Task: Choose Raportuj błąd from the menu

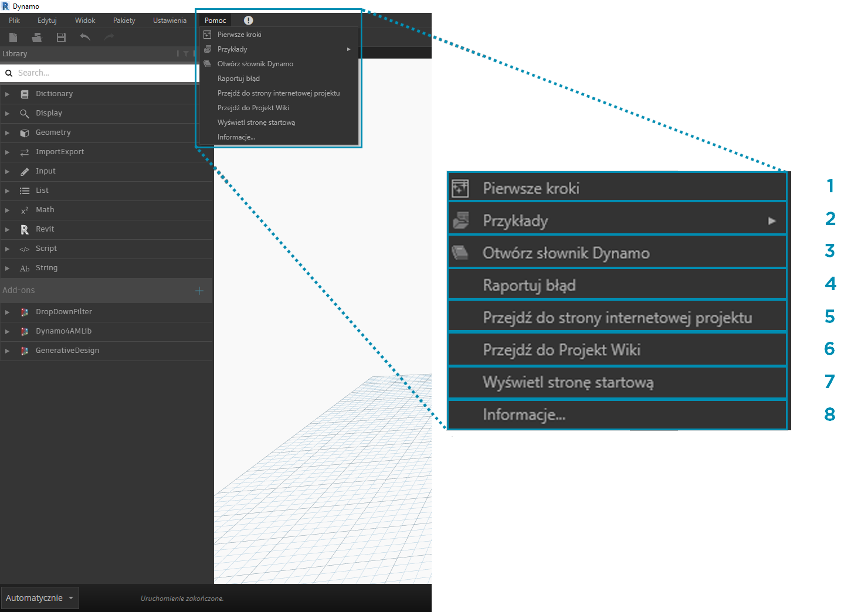Action: (x=279, y=79)
